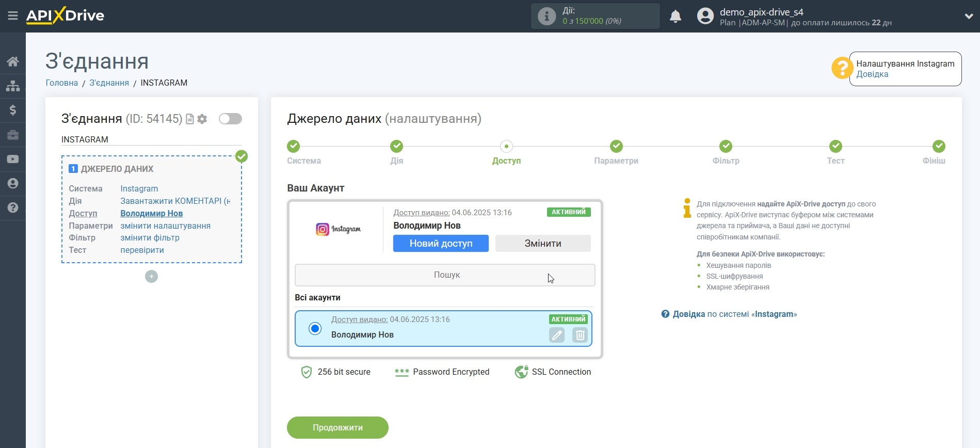Open the notifications bell
The width and height of the screenshot is (980, 448).
[x=676, y=17]
